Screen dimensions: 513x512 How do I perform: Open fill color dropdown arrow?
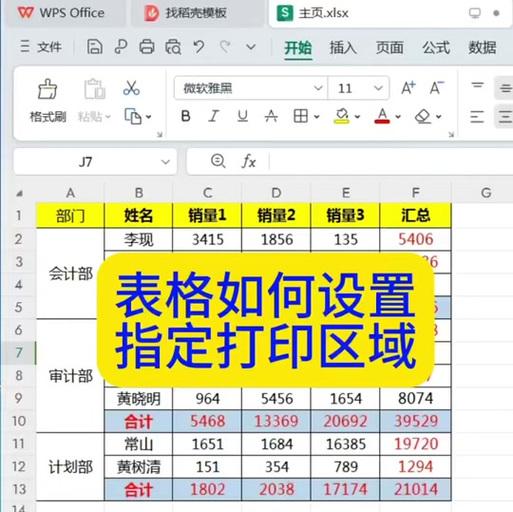click(x=357, y=117)
